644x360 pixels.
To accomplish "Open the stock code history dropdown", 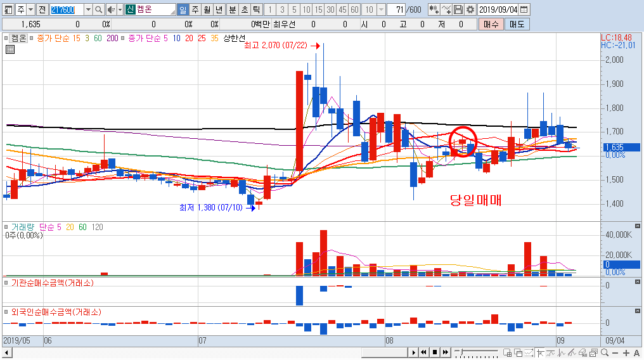I will point(88,10).
